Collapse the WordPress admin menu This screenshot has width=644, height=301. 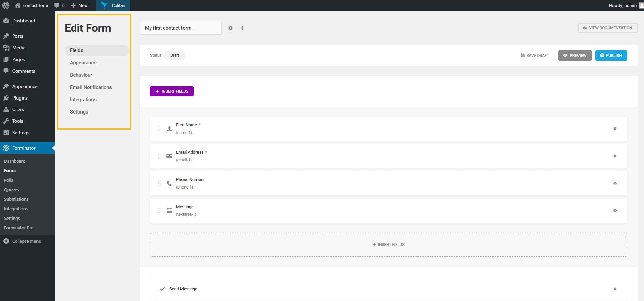[23, 241]
